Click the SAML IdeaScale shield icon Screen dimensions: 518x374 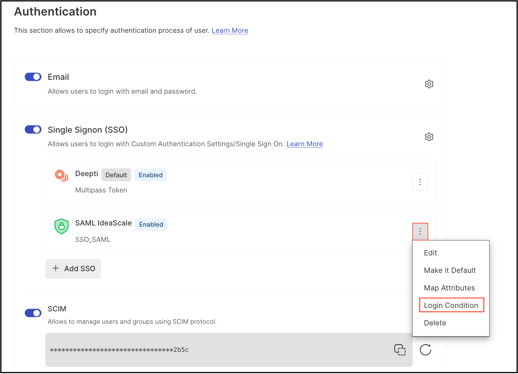click(61, 226)
